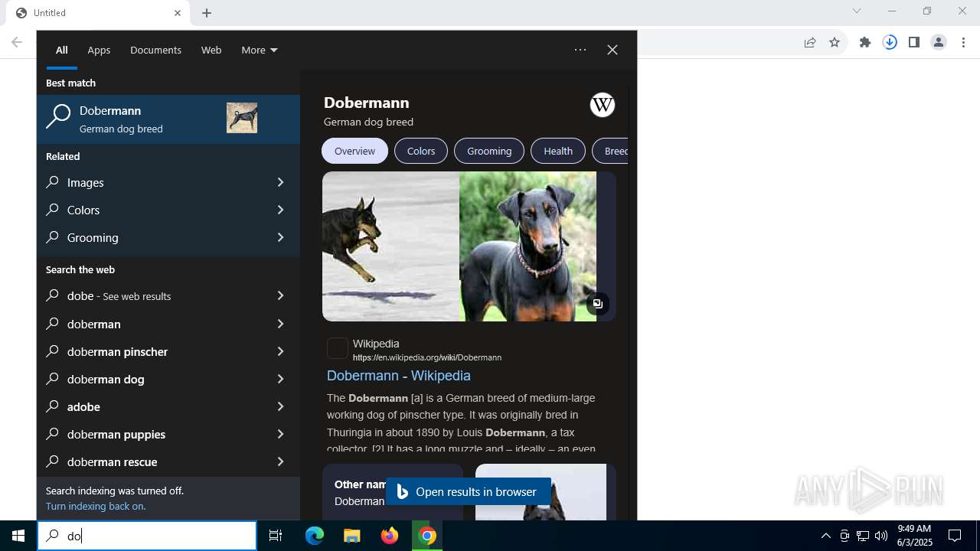Open standing Dobermann photo

[528, 246]
